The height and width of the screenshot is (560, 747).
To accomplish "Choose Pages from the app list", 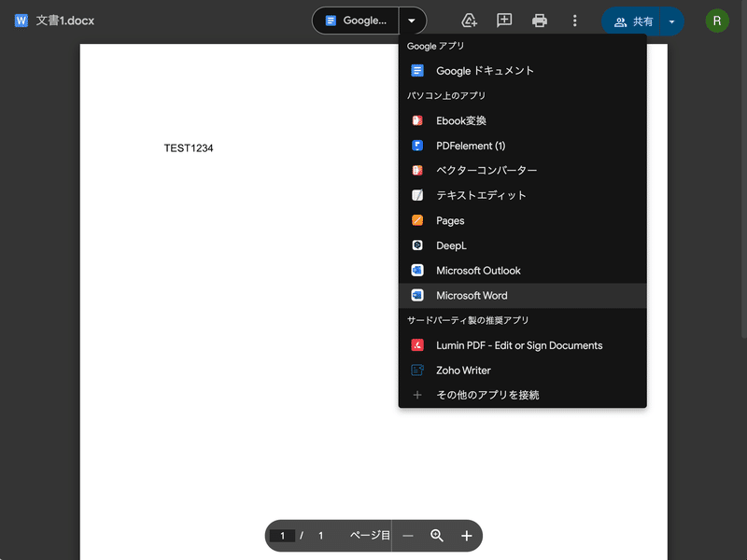I will click(x=522, y=220).
